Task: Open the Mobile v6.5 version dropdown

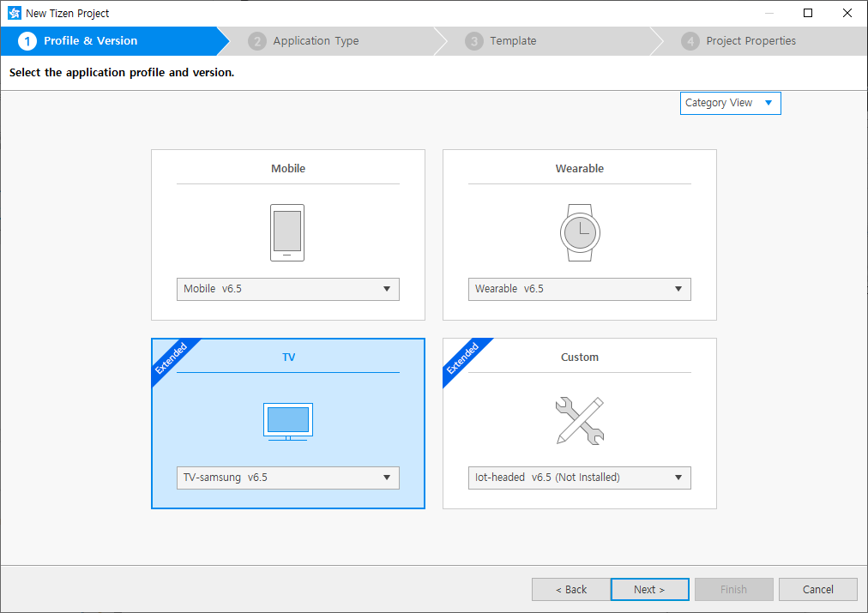Action: (288, 289)
